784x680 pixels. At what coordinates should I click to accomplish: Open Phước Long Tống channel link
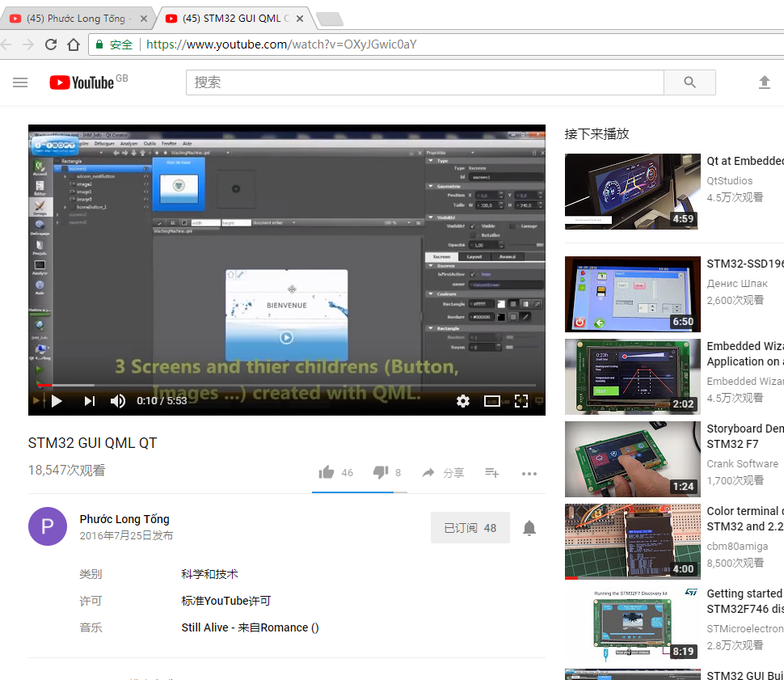(124, 519)
